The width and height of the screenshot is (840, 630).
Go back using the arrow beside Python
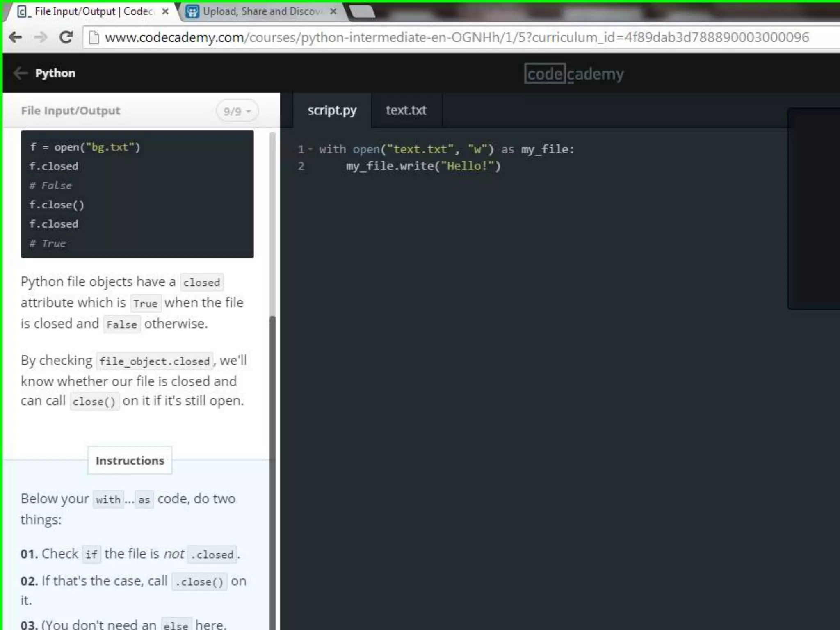tap(20, 73)
